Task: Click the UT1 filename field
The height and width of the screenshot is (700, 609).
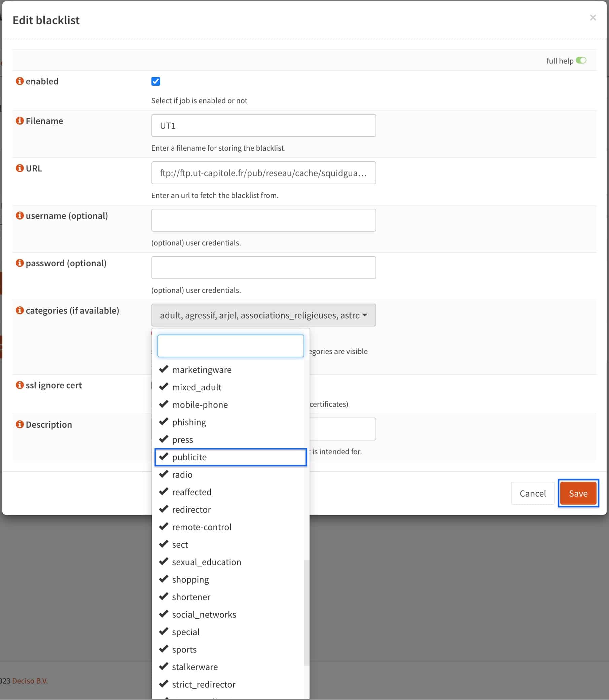Action: 264,125
